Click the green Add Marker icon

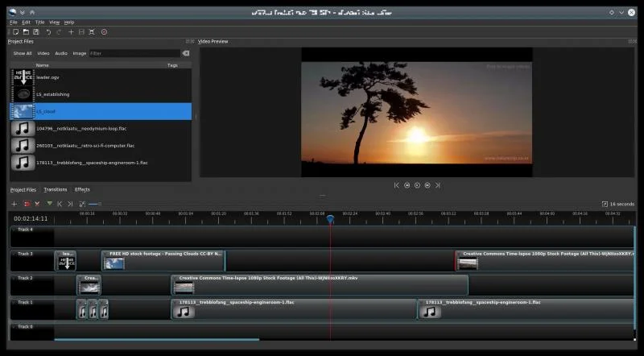(x=49, y=204)
